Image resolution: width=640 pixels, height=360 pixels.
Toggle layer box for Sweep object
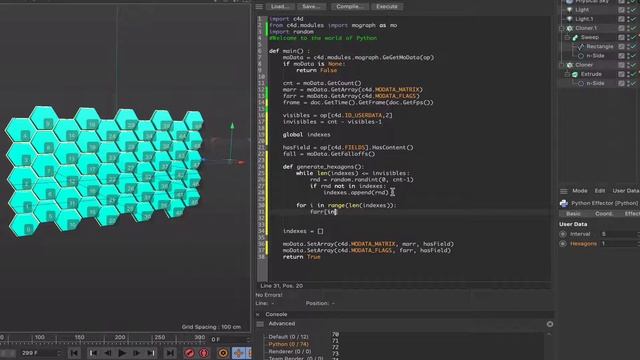pos(621,38)
